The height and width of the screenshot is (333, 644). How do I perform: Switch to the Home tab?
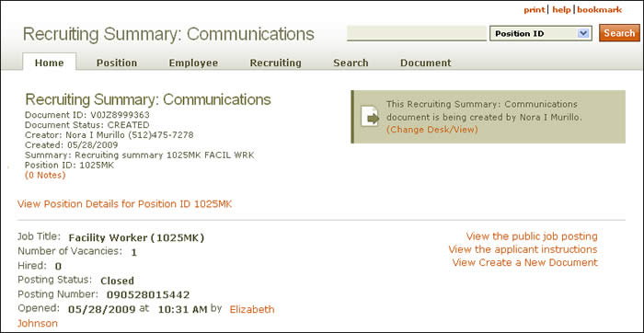50,63
